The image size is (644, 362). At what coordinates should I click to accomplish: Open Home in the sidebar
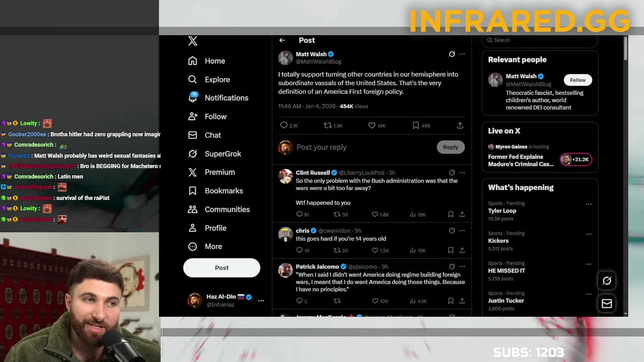pos(206,61)
